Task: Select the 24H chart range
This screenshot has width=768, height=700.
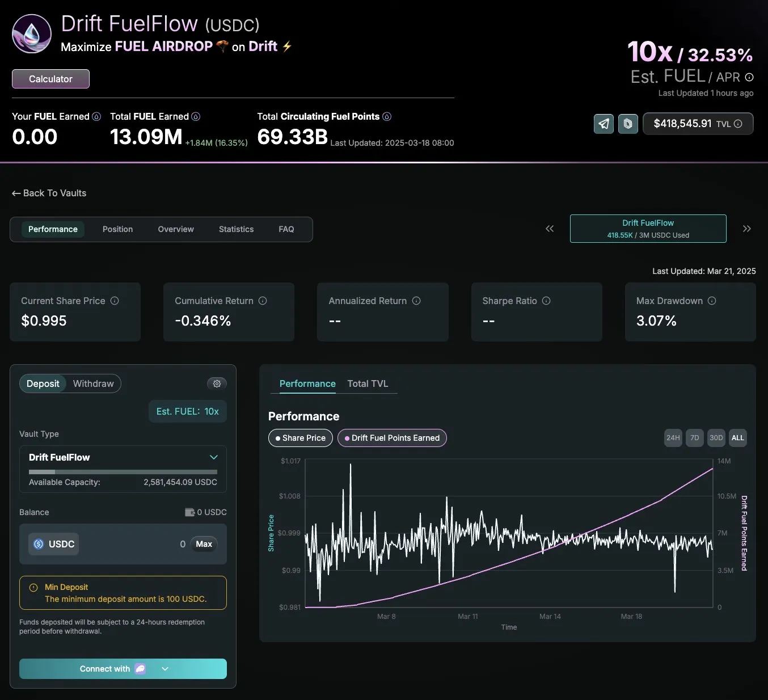Action: pyautogui.click(x=673, y=438)
